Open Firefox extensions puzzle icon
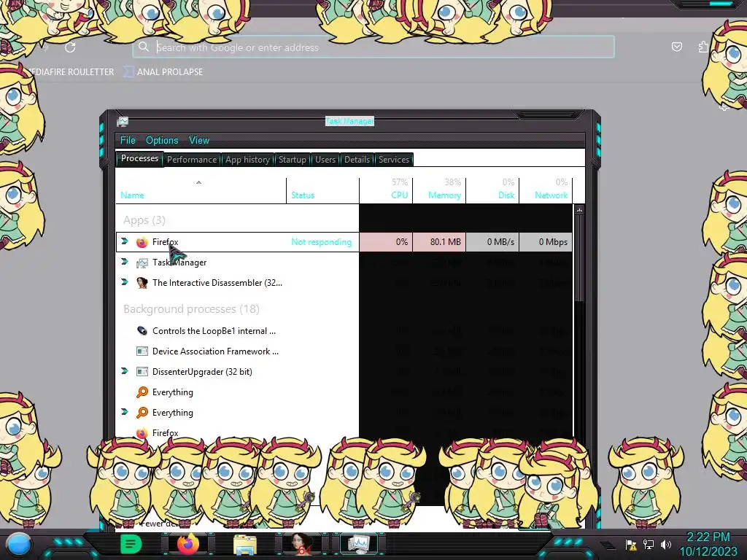Image resolution: width=747 pixels, height=560 pixels. click(x=703, y=47)
